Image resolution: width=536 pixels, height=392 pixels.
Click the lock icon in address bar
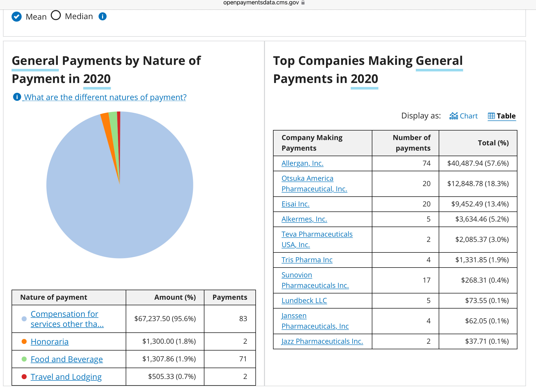click(x=303, y=3)
